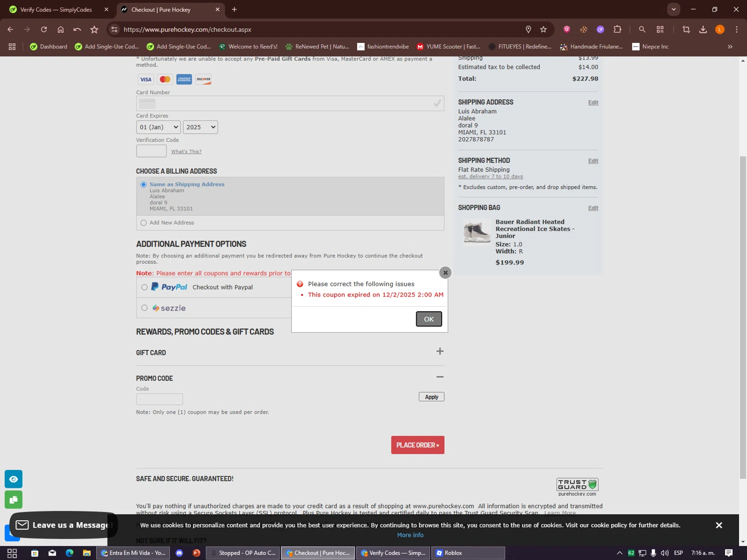The image size is (747, 560).
Task: Open the cookie More info link
Action: [410, 535]
